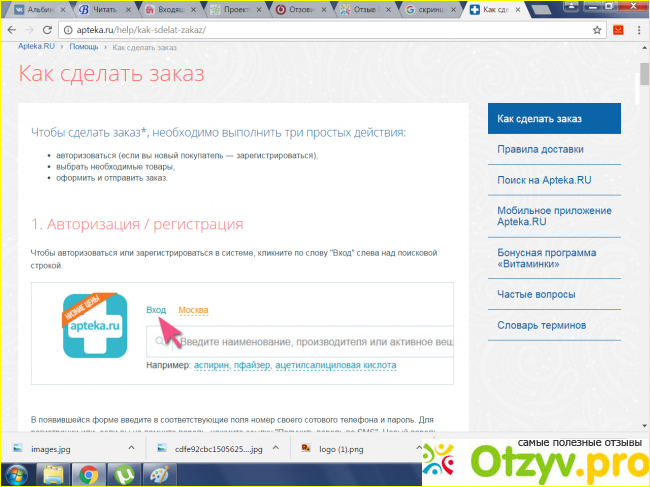This screenshot has height=487, width=650.
Task: Click the аспирин example link
Action: coord(211,366)
